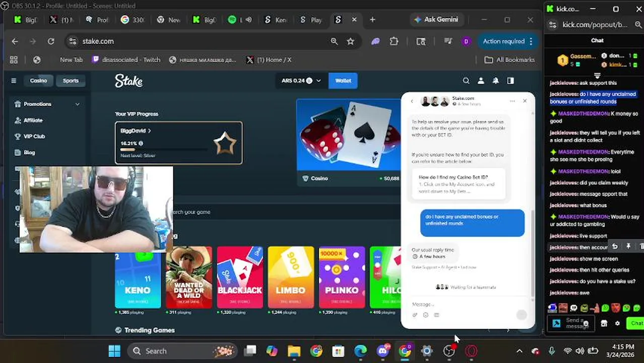Switch to the Play Stake browser tab

point(310,20)
